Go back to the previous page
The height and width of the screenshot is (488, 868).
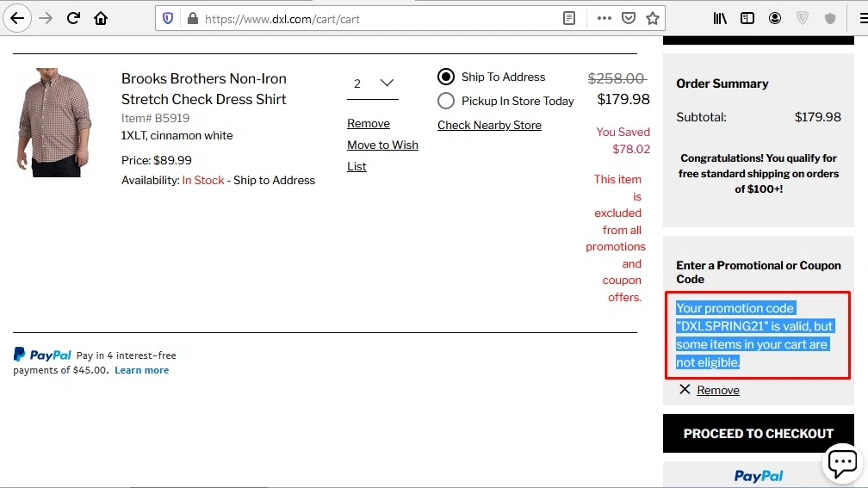17,18
